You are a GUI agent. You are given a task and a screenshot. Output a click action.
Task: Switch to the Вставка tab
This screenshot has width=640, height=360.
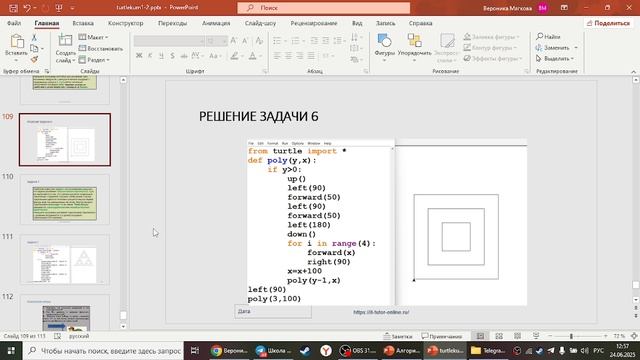[x=83, y=23]
